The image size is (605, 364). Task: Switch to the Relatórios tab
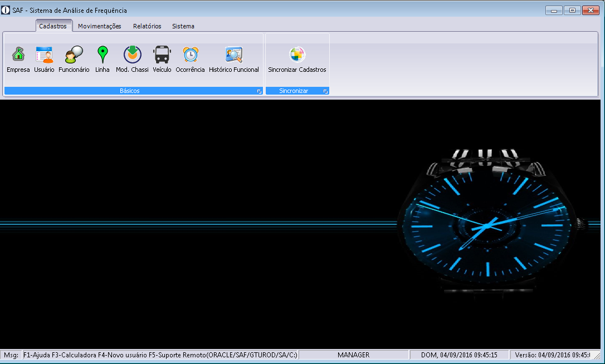click(x=147, y=26)
